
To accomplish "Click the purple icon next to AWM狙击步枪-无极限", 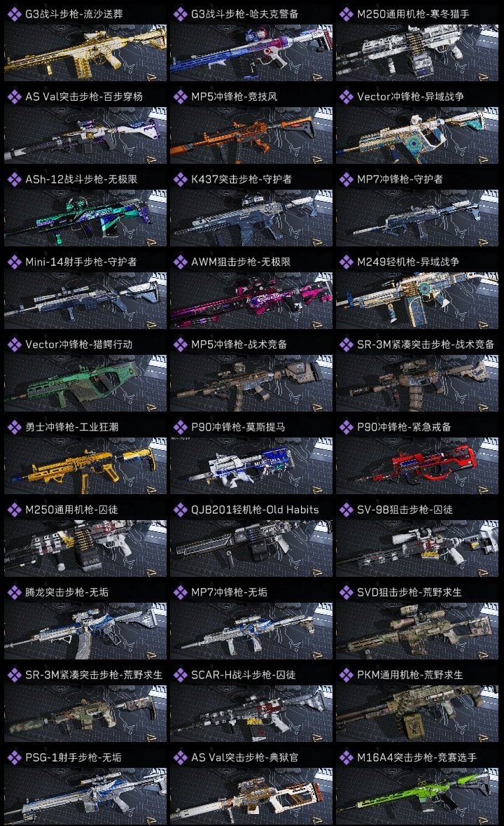I will coord(180,262).
